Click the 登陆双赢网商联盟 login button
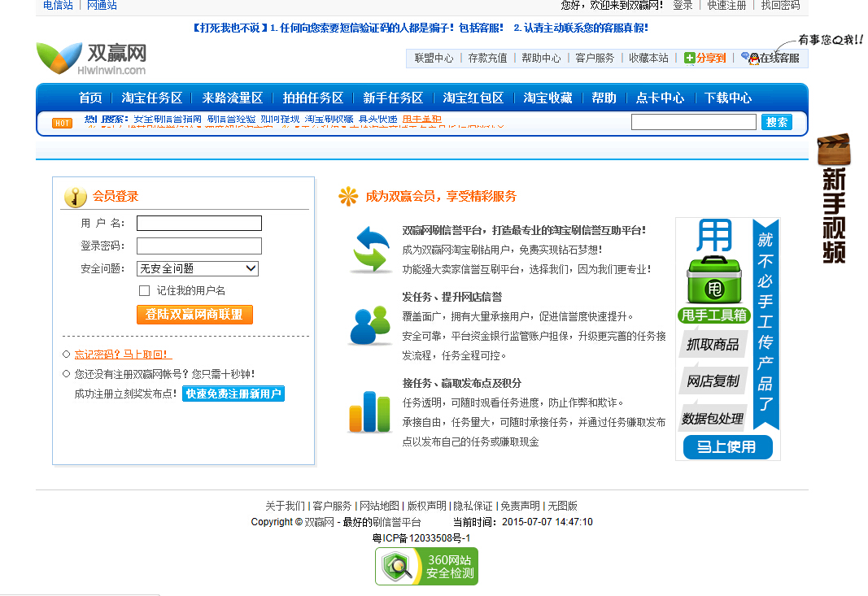This screenshot has height=596, width=868. [195, 315]
